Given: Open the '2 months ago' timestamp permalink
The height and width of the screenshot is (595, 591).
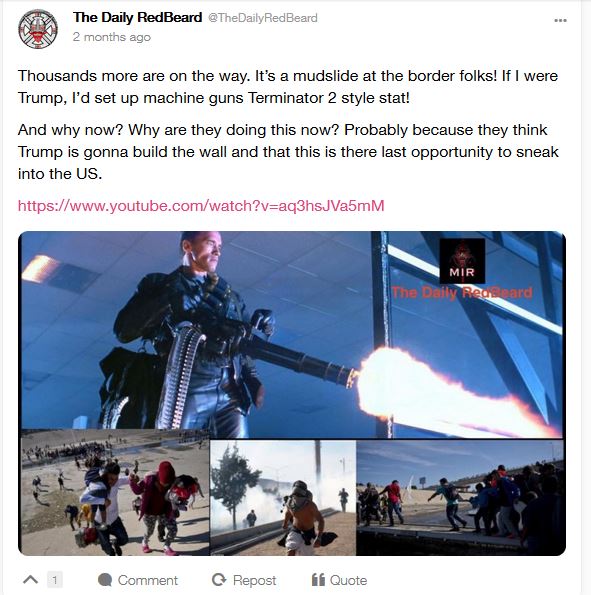Looking at the screenshot, I should [112, 37].
